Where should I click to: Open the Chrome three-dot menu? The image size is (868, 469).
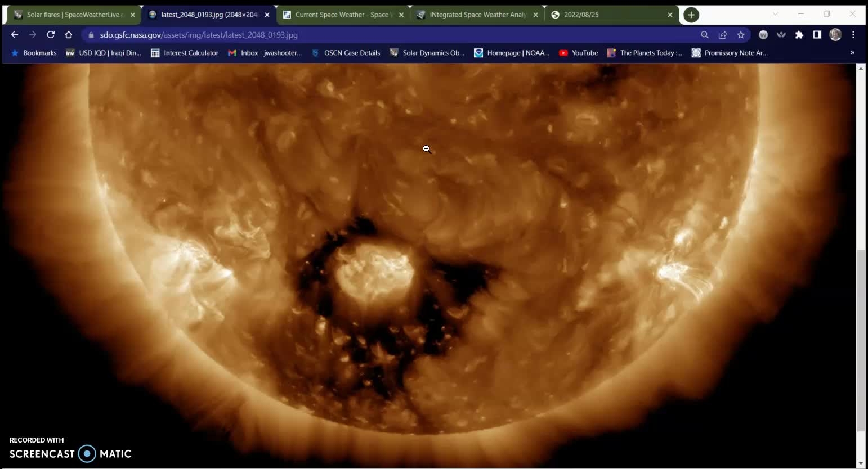tap(853, 35)
